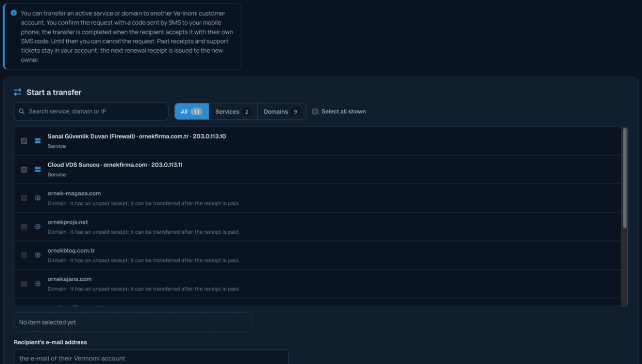Click the ornekajans.com domain name
The width and height of the screenshot is (642, 364).
[x=69, y=279]
